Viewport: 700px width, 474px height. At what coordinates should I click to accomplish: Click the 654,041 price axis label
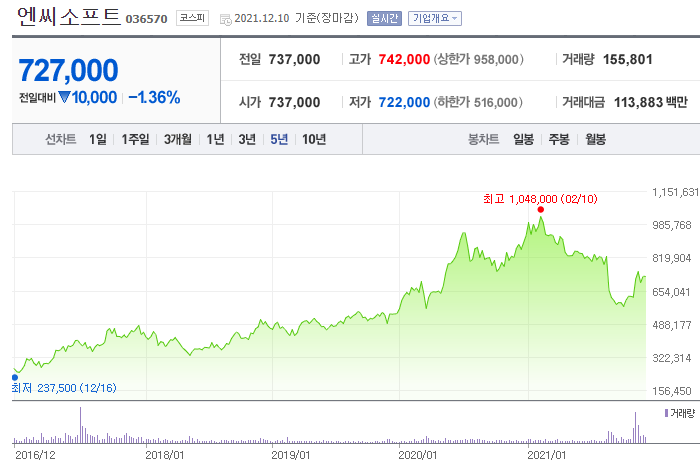pos(671,292)
